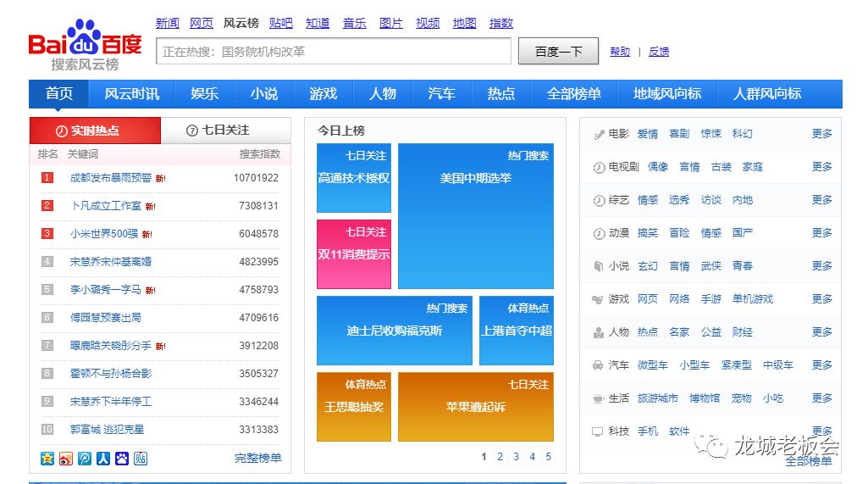Open 单机游戏 under 游戏
This screenshot has height=484, width=868.
click(753, 299)
